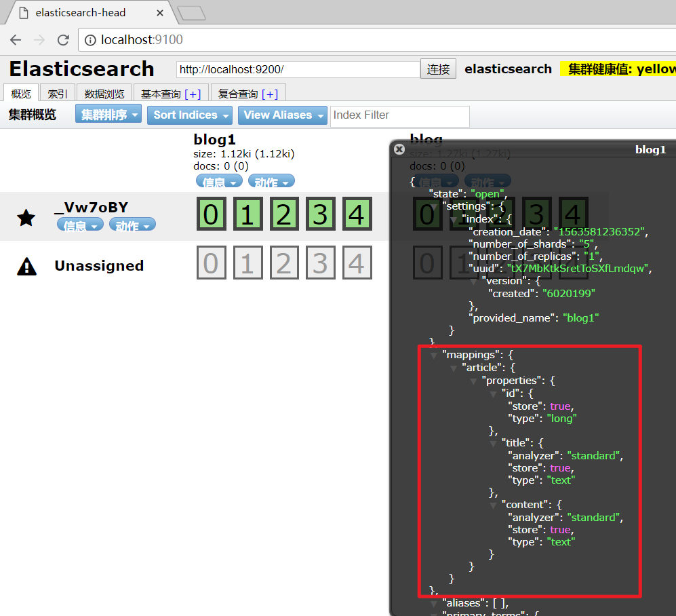The height and width of the screenshot is (616, 676).
Task: Click the Unassigned warning triangle icon
Action: pos(26,266)
